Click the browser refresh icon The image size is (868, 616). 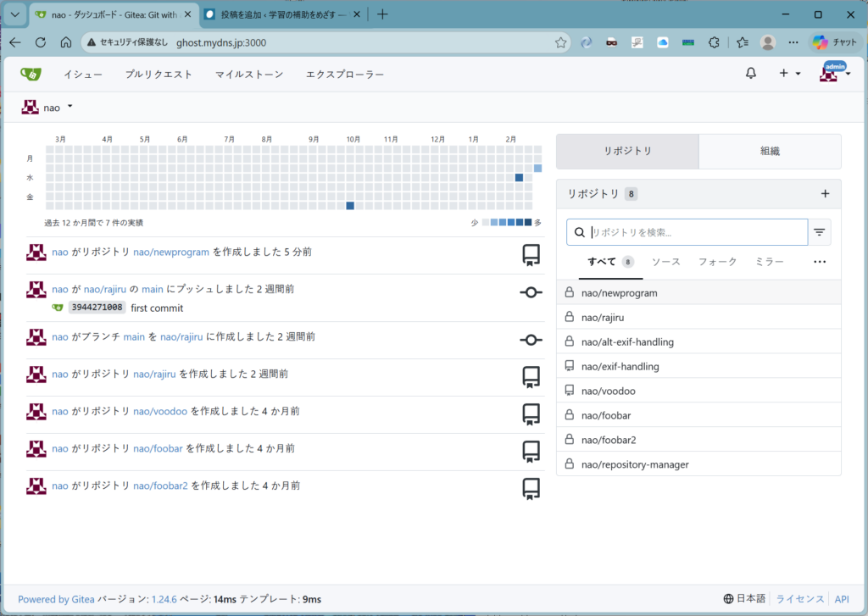(40, 42)
